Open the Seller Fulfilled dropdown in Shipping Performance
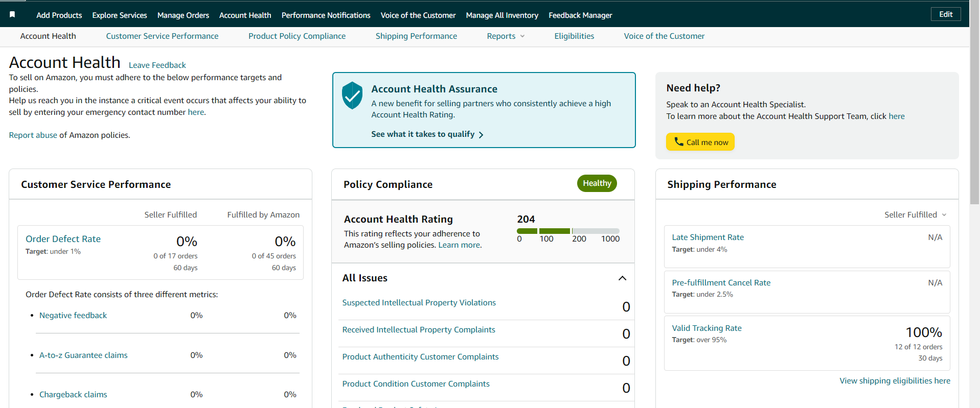Screen dimensions: 980x408 [916, 215]
